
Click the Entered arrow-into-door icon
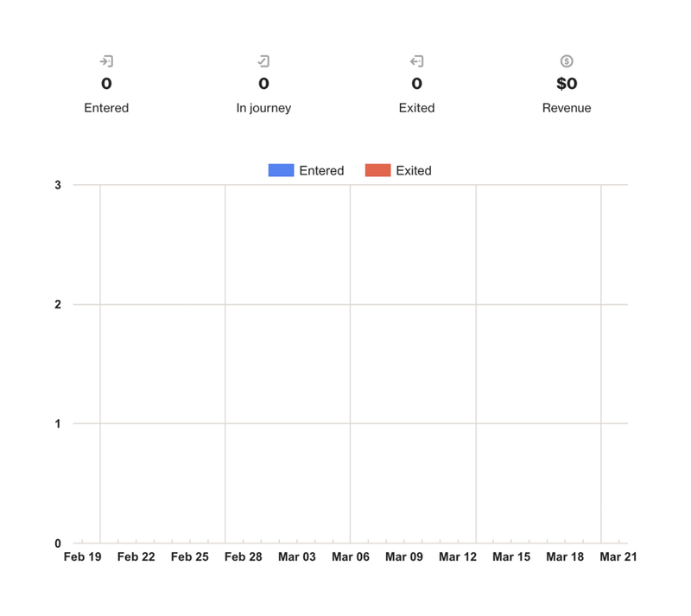pyautogui.click(x=107, y=60)
